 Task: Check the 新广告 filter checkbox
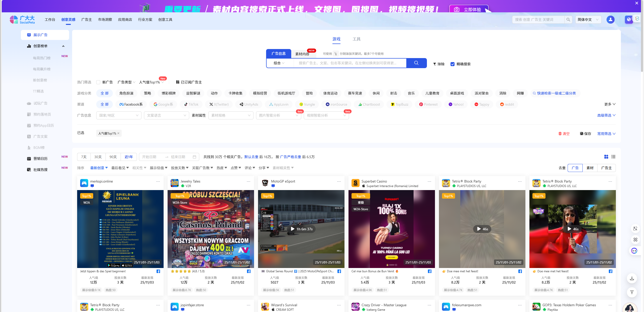tap(98, 82)
